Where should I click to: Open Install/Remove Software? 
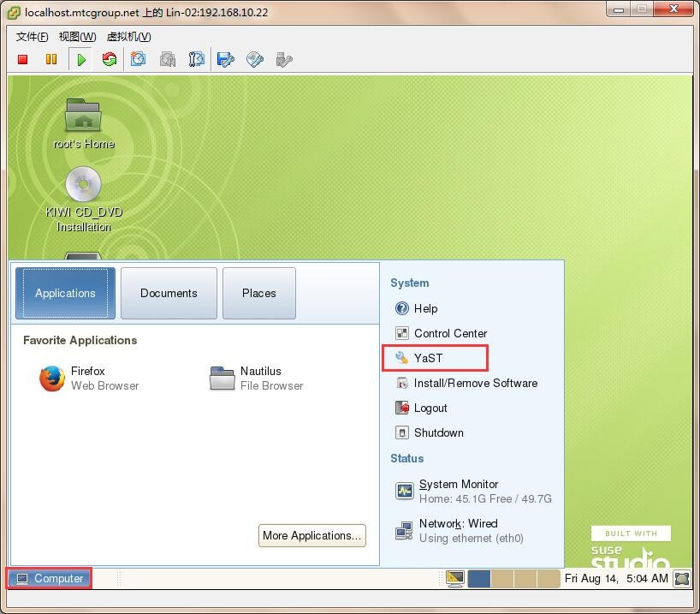[466, 383]
